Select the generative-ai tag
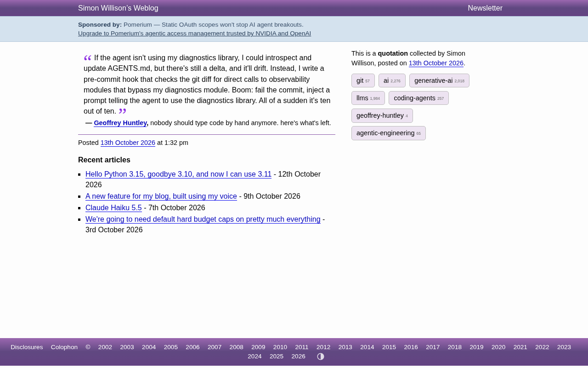Screen dimensions: 588x368 pos(439,80)
